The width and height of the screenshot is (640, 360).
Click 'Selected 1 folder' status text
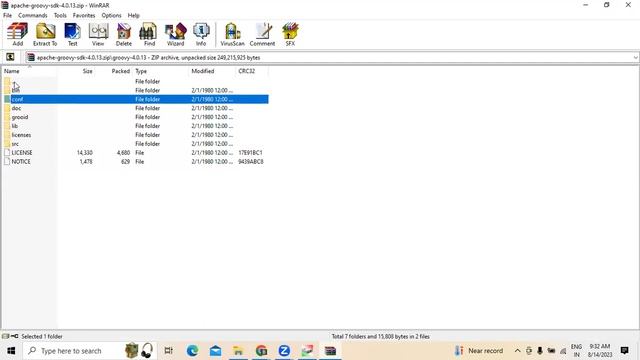42,337
